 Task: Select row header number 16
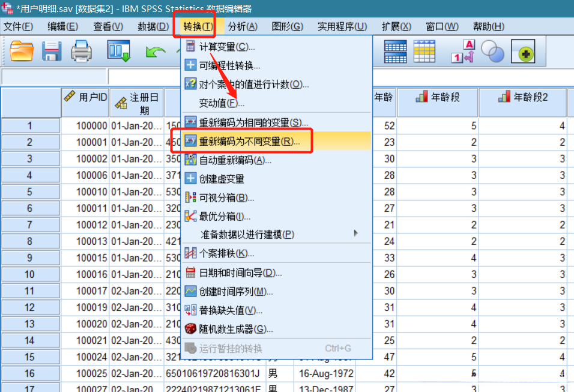point(31,373)
